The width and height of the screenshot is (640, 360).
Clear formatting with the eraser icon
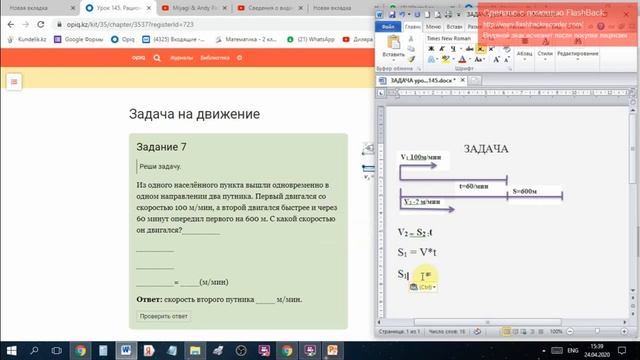507,49
